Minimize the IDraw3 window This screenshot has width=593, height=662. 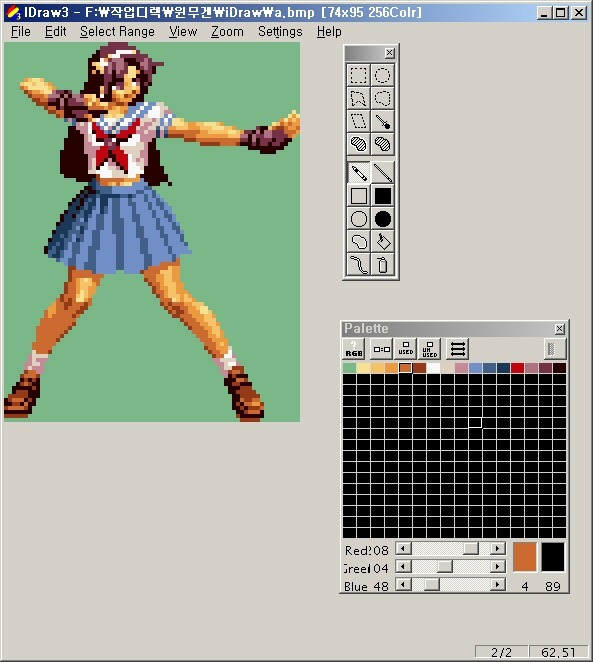544,13
